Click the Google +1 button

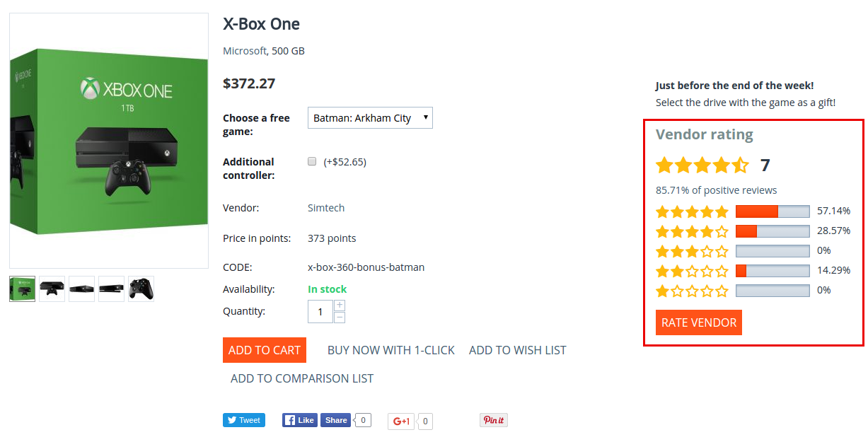tap(401, 421)
